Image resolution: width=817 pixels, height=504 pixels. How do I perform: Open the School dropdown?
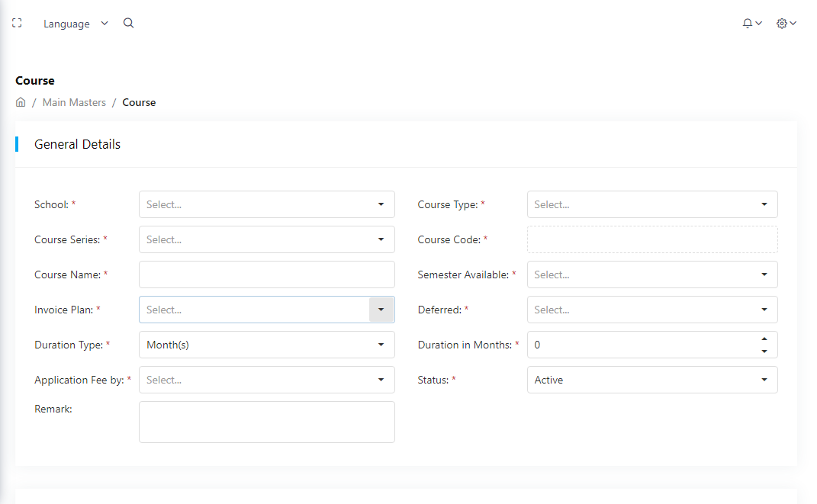point(267,204)
